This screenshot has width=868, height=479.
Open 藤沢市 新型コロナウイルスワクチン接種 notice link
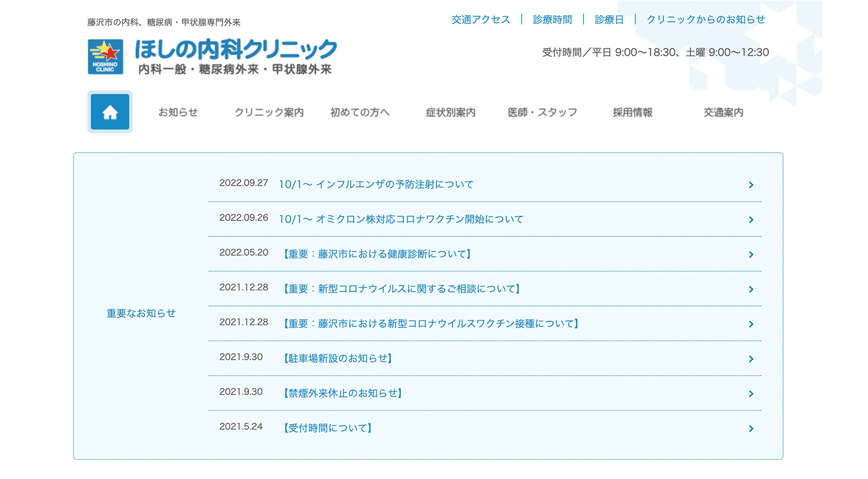click(x=430, y=324)
